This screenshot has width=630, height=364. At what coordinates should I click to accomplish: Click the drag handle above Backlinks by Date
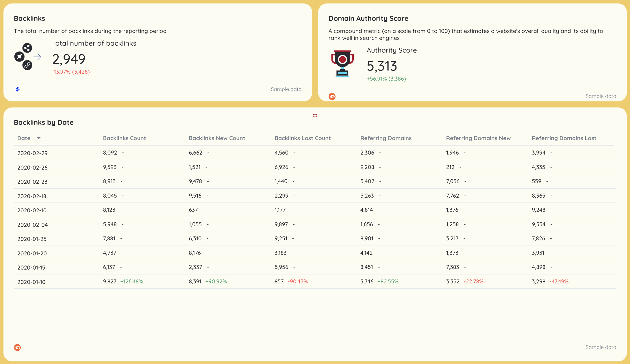[315, 115]
